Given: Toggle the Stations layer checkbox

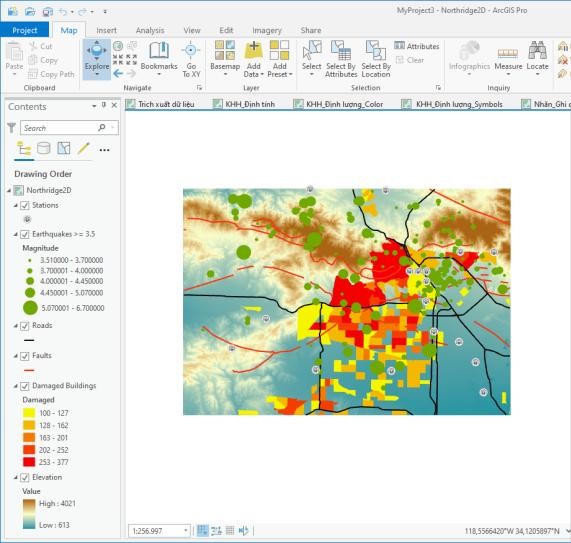Looking at the screenshot, I should tap(24, 205).
